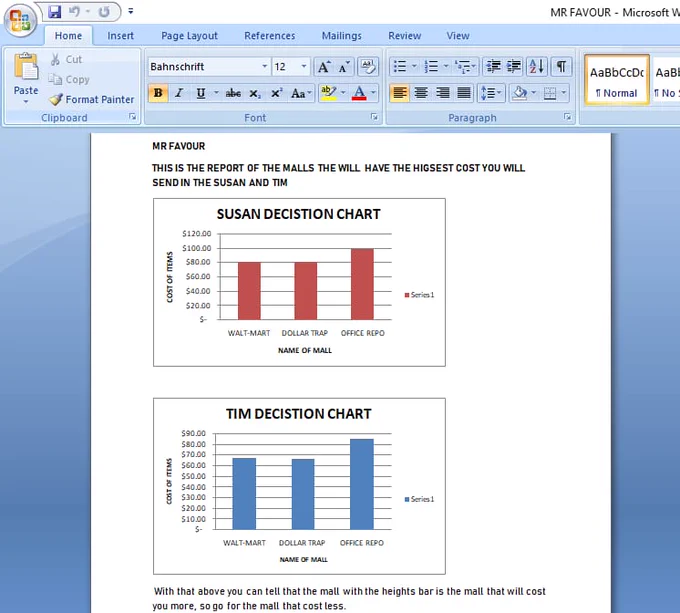Toggle italic formatting
The height and width of the screenshot is (613, 680).
pos(179,93)
